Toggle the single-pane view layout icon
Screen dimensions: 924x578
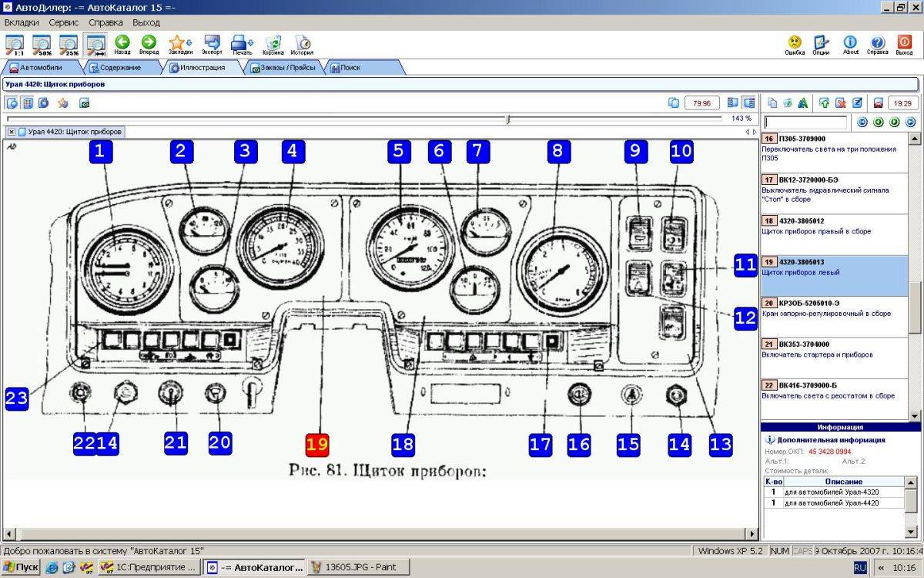735,102
